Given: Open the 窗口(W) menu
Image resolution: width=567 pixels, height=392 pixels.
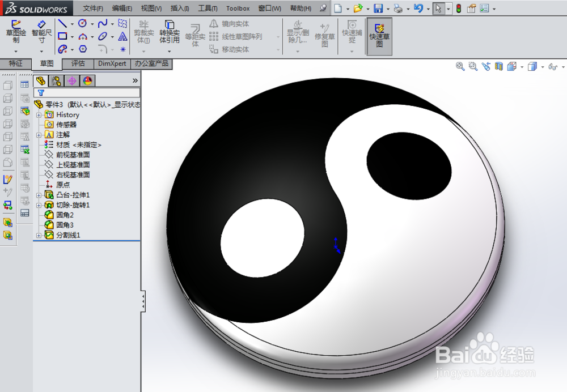Looking at the screenshot, I should [x=270, y=8].
